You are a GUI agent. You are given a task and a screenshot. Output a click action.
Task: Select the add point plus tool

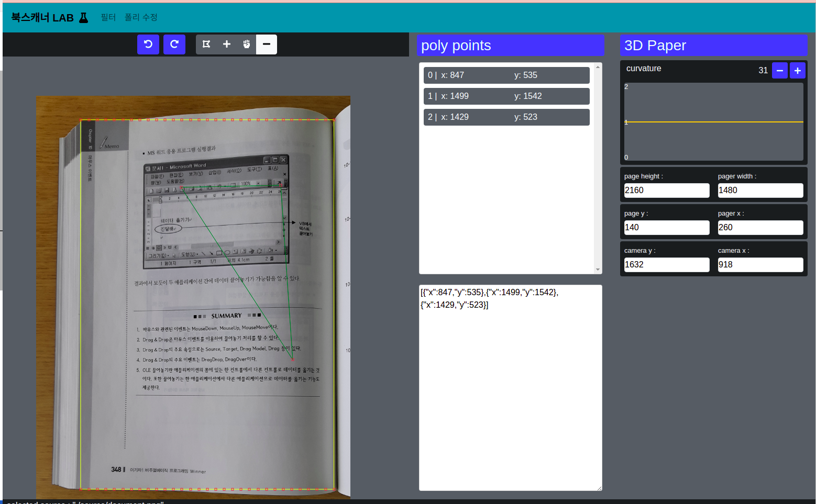point(227,44)
